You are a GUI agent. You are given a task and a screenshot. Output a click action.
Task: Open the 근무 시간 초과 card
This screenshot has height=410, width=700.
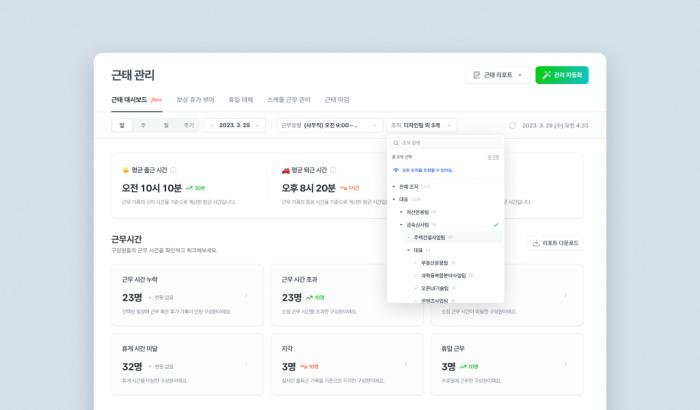pos(347,295)
